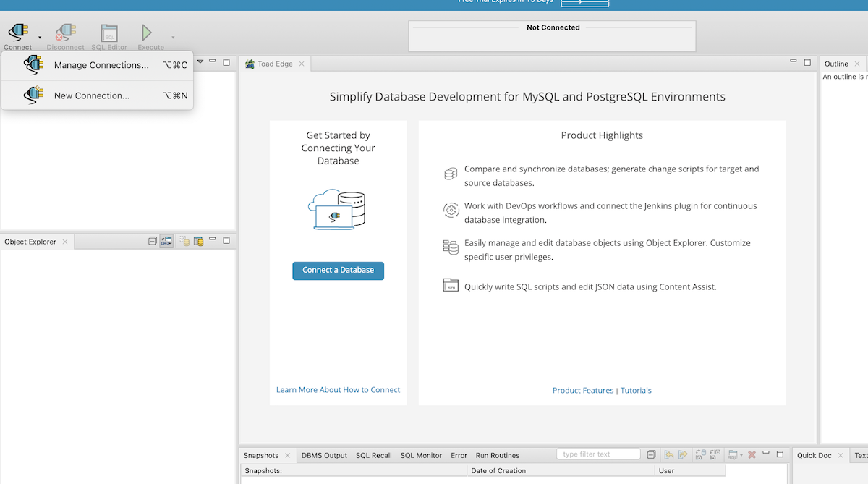The height and width of the screenshot is (484, 868).
Task: Click the Disconnect toolbar icon
Action: (x=65, y=33)
